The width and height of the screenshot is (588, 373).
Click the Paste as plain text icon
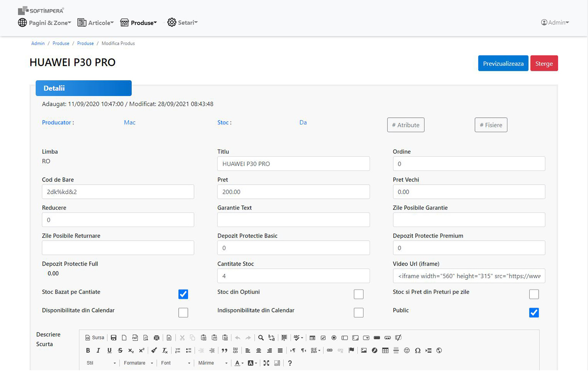(x=215, y=338)
